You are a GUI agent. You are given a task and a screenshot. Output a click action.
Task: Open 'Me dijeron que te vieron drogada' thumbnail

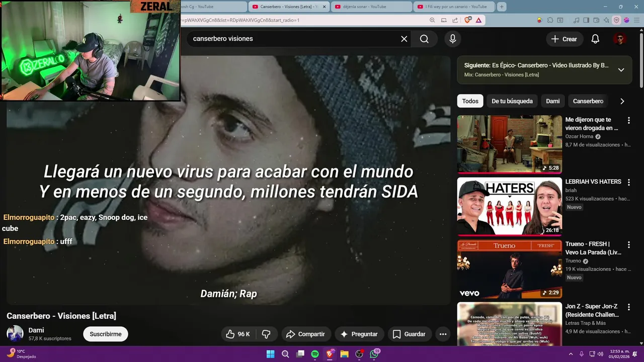point(509,144)
